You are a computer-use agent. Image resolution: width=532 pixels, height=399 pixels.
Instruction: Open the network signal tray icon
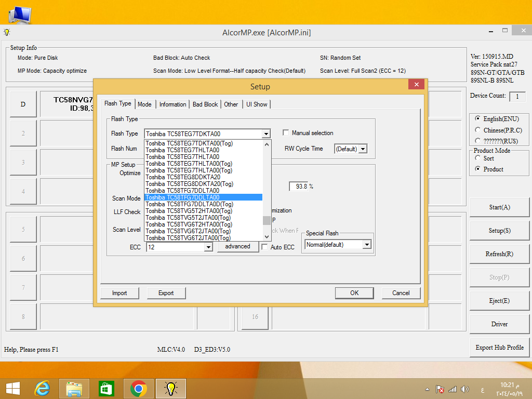pyautogui.click(x=453, y=389)
